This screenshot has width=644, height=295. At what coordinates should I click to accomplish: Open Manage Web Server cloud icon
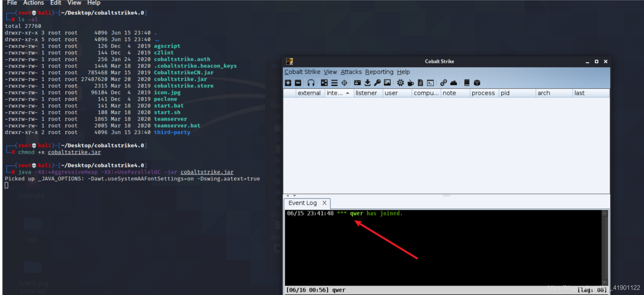(x=453, y=83)
